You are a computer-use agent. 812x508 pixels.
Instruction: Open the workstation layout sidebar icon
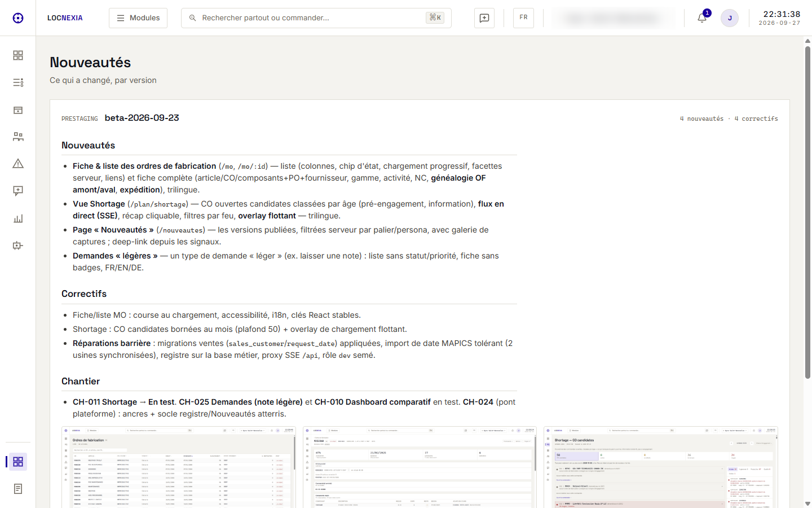(x=18, y=137)
